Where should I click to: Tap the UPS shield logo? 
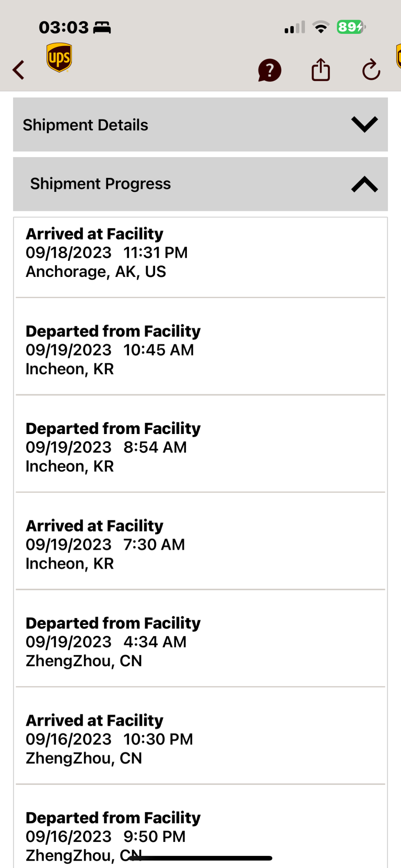59,57
